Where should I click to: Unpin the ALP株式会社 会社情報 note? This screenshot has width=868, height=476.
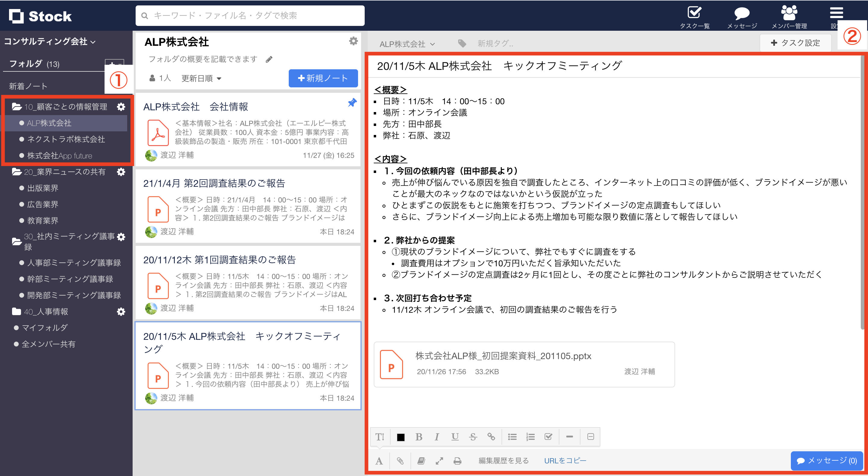point(352,103)
